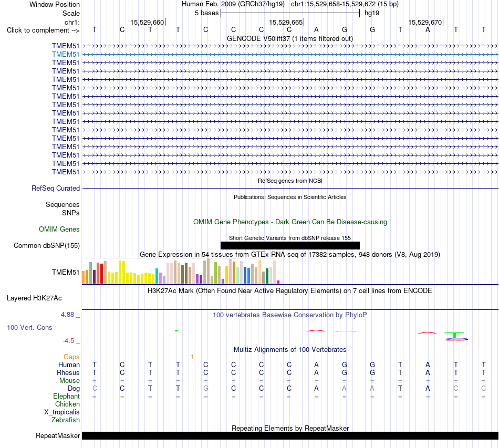This screenshot has width=499, height=448.
Task: Click the H3K27Ac Mark ENCODE track title
Action: tap(290, 291)
